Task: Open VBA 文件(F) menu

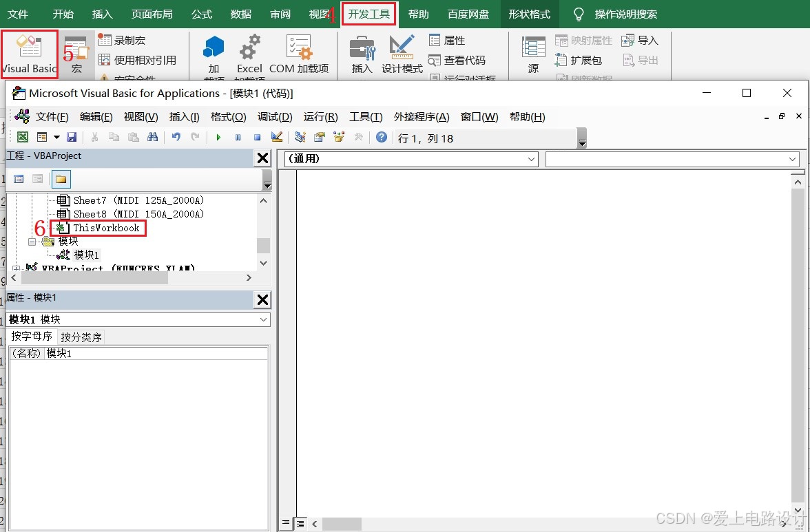Action: pos(52,117)
